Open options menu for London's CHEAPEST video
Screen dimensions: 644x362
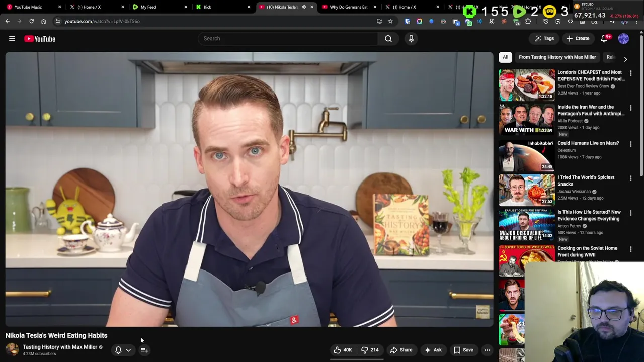point(631,73)
